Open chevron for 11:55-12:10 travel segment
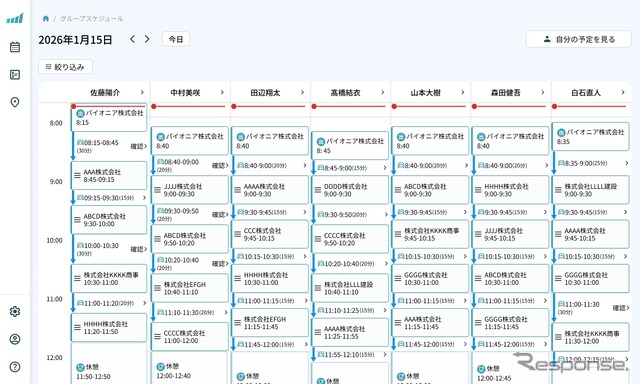 (x=384, y=355)
